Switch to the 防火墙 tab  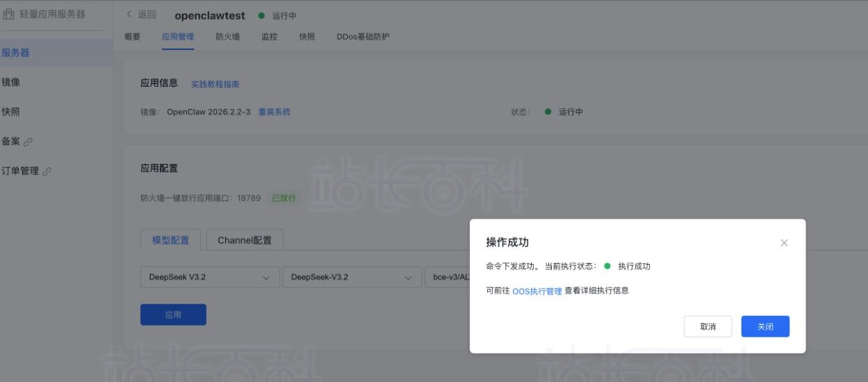[x=228, y=37]
